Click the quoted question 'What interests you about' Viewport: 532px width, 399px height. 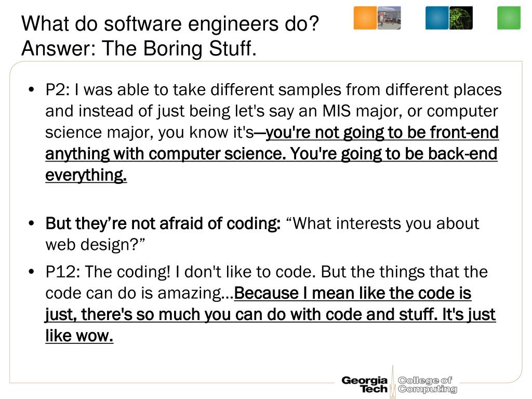pyautogui.click(x=382, y=223)
